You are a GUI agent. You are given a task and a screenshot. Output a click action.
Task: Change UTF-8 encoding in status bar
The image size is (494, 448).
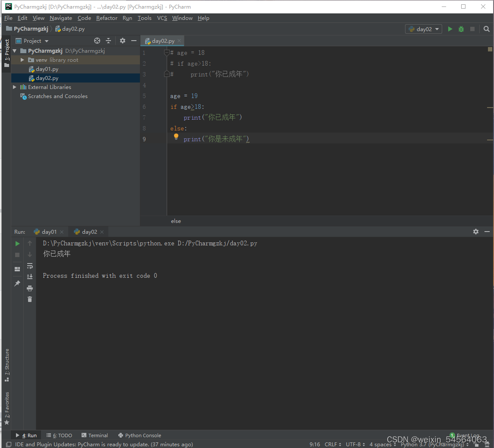[x=355, y=444]
